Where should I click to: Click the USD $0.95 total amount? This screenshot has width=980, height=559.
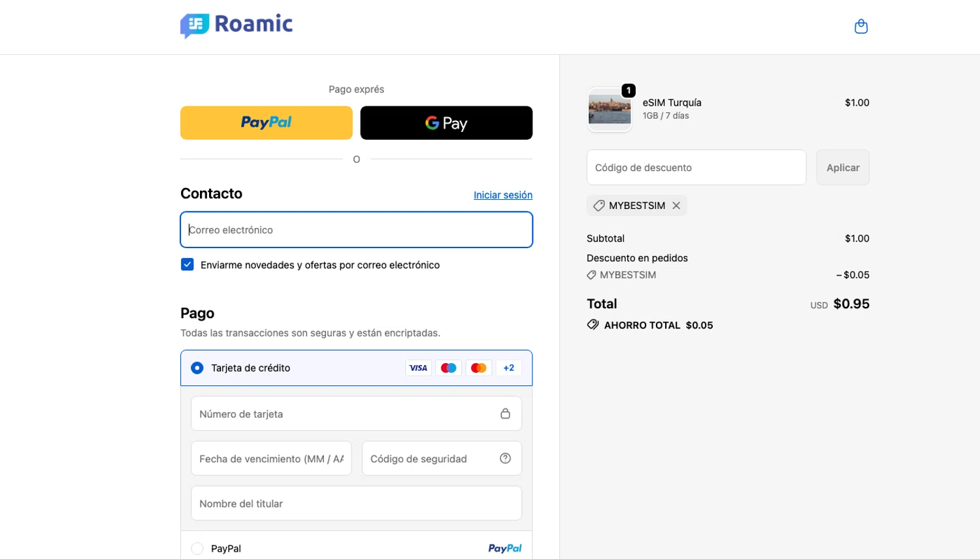(840, 304)
